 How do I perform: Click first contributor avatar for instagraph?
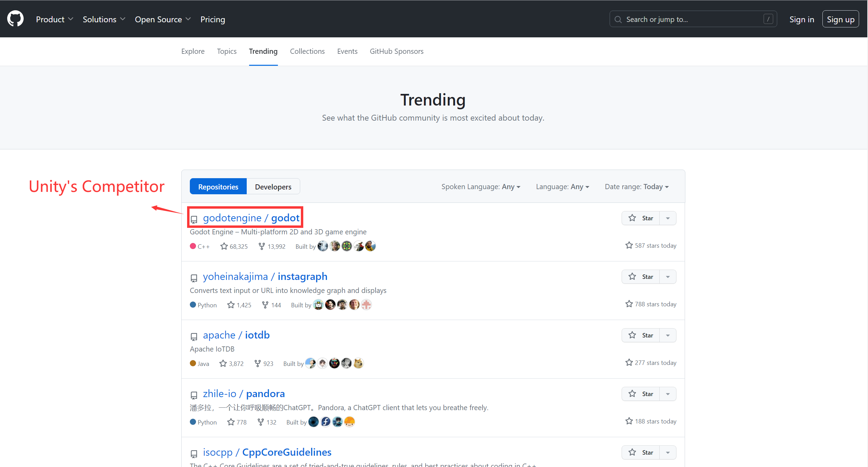[x=318, y=305]
